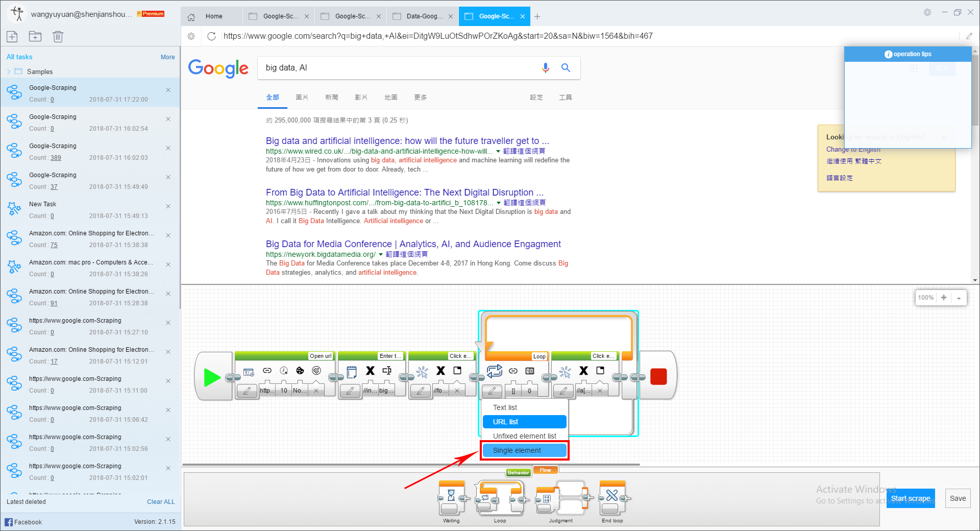Zoom in the workflow canvas with plus
Image resolution: width=980 pixels, height=531 pixels.
click(944, 297)
